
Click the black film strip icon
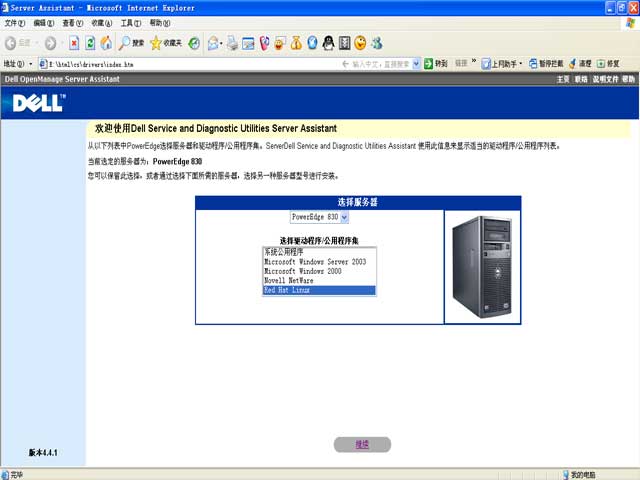344,43
